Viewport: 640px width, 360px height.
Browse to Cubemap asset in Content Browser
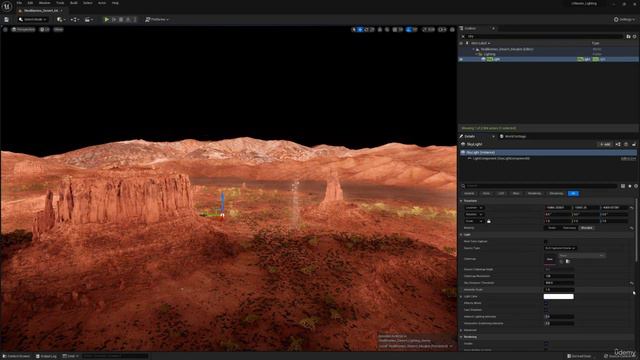click(x=567, y=261)
